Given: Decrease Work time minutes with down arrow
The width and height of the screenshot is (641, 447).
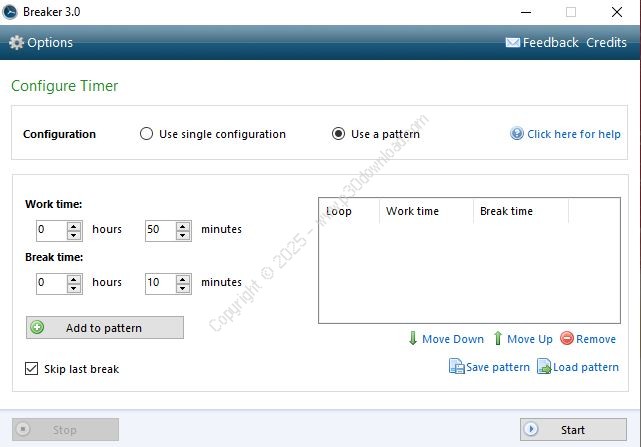Looking at the screenshot, I should [x=183, y=235].
